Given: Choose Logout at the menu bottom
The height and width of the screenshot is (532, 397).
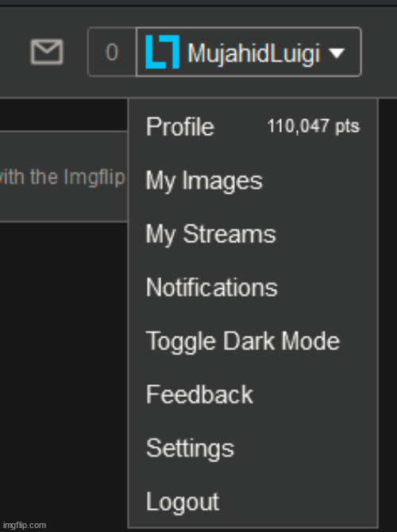Looking at the screenshot, I should coord(183,502).
